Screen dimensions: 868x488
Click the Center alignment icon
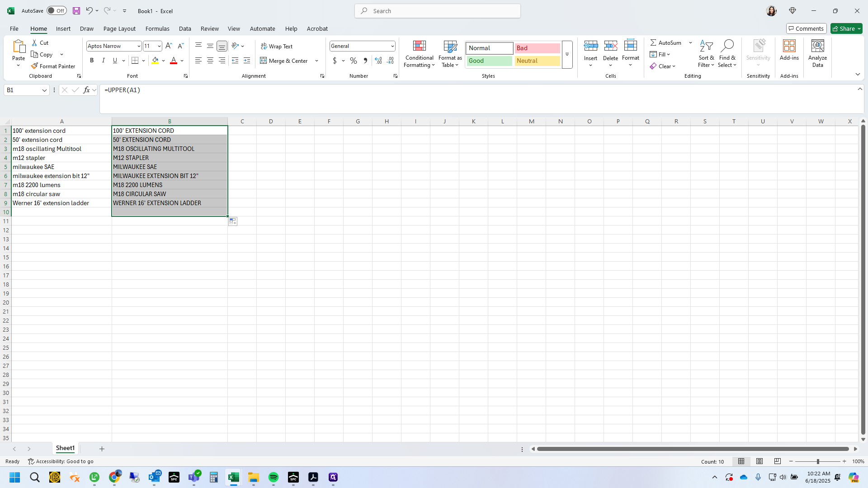[x=210, y=61]
